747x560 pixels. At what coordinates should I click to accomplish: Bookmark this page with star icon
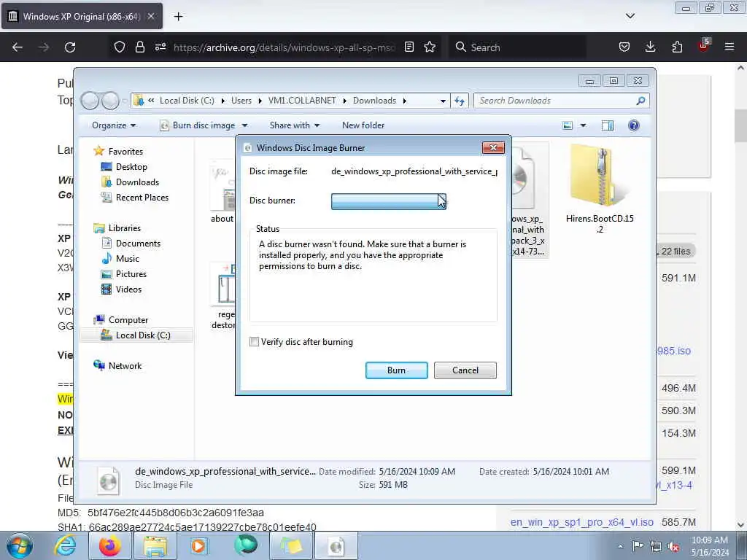coord(430,47)
